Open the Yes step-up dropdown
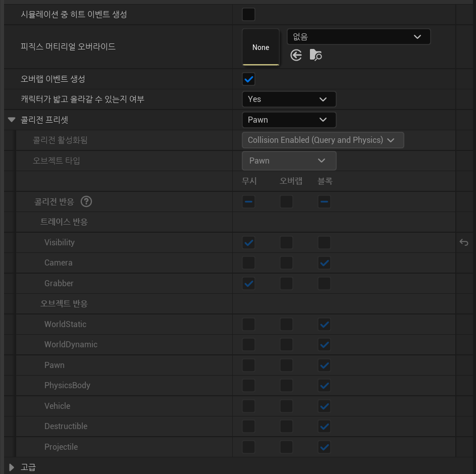476x474 pixels. (289, 99)
